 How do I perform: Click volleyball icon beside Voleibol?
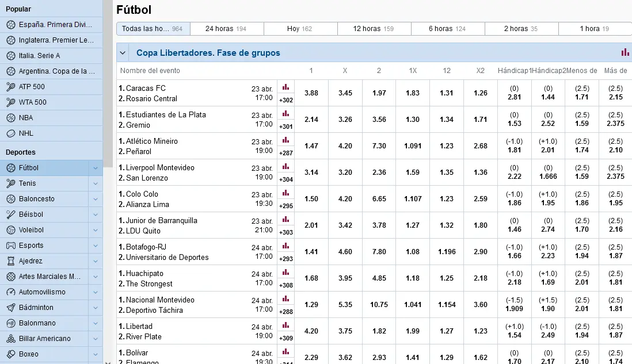point(11,230)
